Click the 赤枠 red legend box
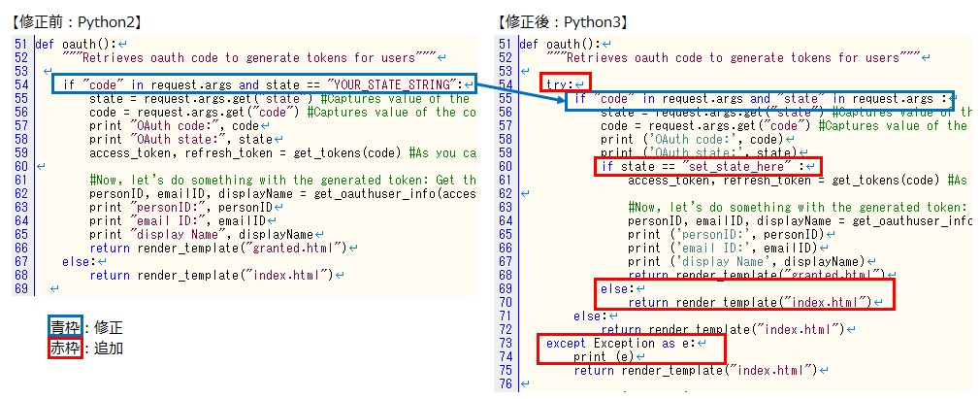 tap(65, 348)
